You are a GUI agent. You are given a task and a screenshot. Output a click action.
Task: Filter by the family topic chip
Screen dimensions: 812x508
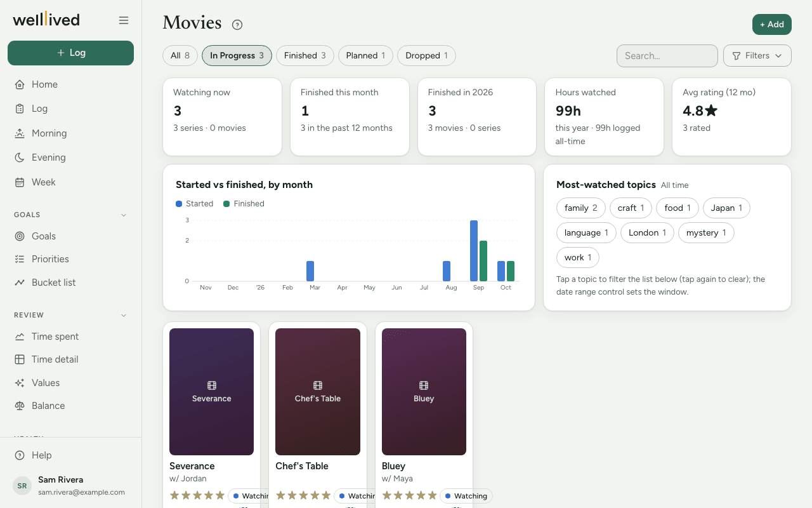tap(581, 208)
